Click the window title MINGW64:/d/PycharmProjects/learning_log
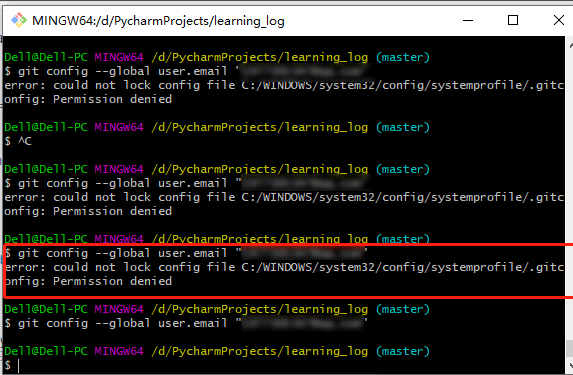573x375 pixels. pyautogui.click(x=158, y=21)
